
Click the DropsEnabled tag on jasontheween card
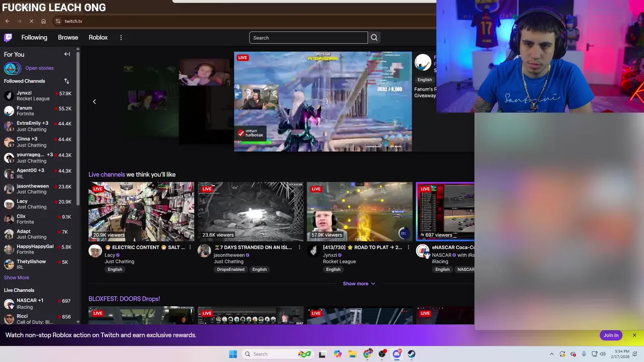(x=230, y=269)
